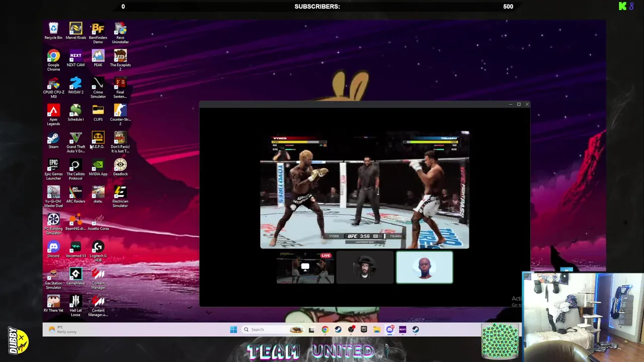The width and height of the screenshot is (644, 362).
Task: Switch to Chrome in the taskbar
Action: click(x=325, y=330)
